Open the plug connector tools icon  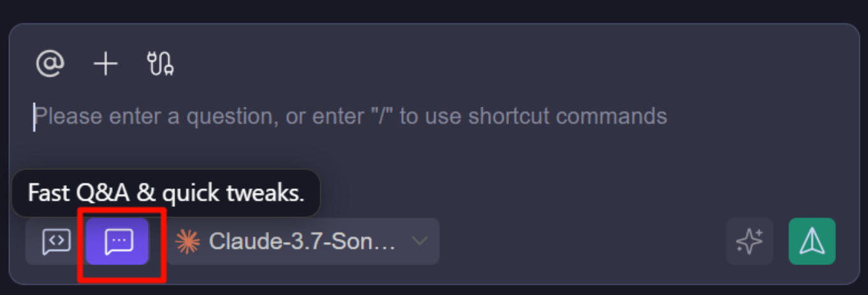(x=161, y=64)
